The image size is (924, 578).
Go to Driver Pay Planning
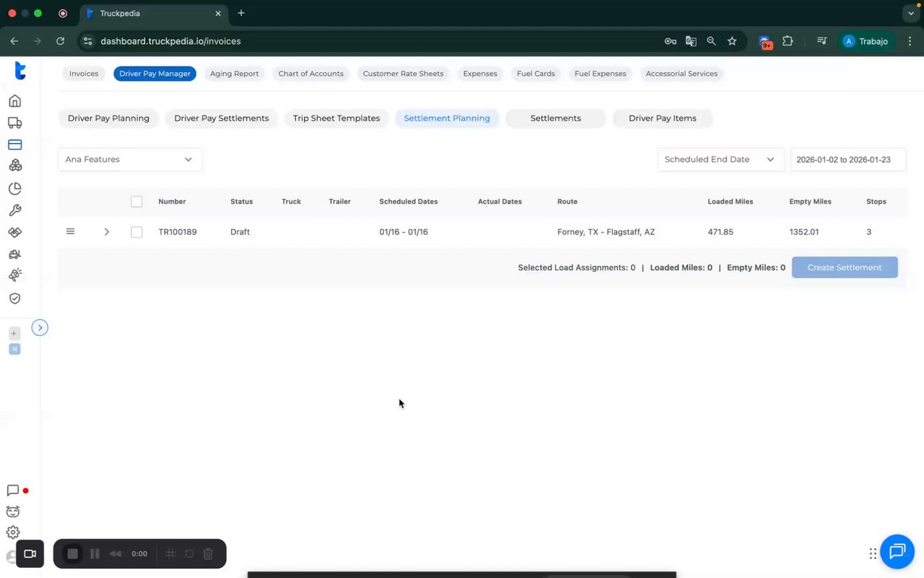pyautogui.click(x=108, y=118)
